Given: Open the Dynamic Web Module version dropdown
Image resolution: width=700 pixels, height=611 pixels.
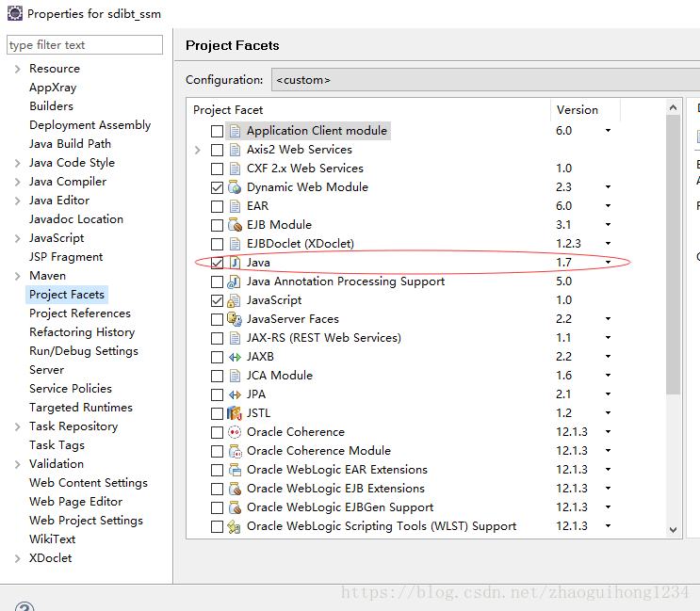Looking at the screenshot, I should pos(608,186).
